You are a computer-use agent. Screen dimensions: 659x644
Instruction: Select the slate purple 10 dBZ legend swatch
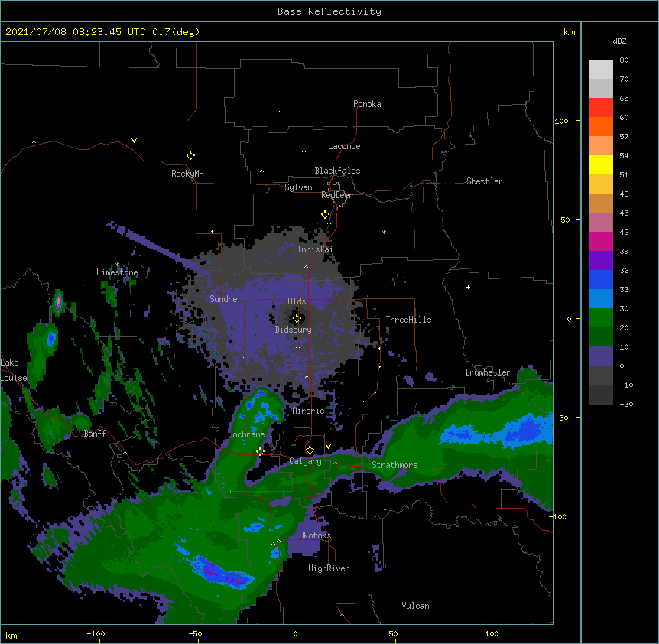click(x=601, y=356)
